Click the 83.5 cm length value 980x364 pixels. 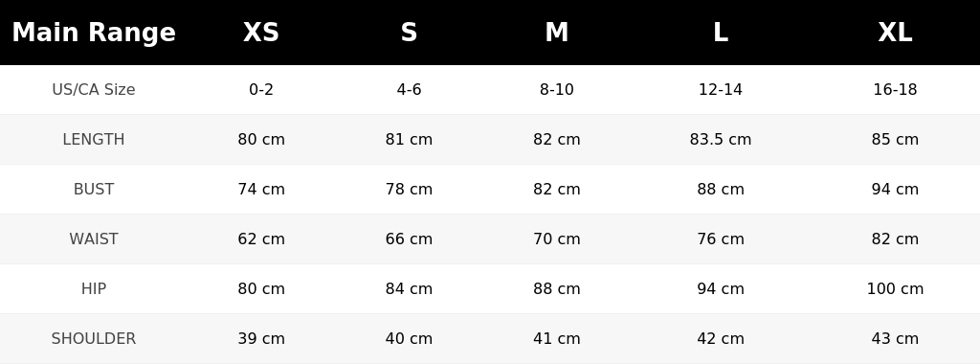(x=721, y=140)
